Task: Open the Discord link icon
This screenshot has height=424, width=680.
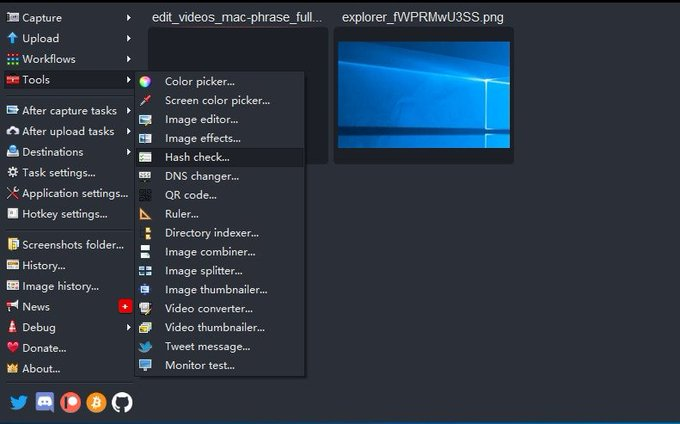Action: pyautogui.click(x=45, y=402)
